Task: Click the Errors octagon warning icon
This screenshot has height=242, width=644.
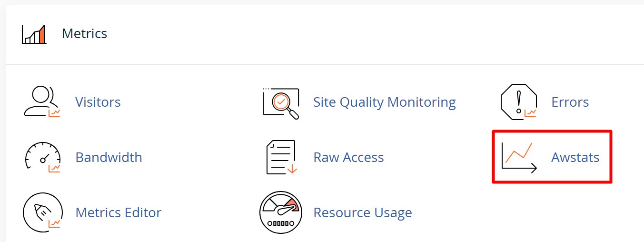Action: click(x=519, y=102)
